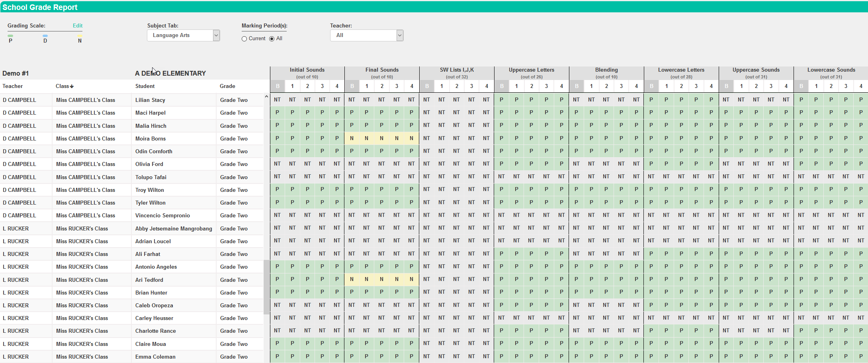Select student Olivia Ford
The image size is (868, 363).
(x=149, y=164)
